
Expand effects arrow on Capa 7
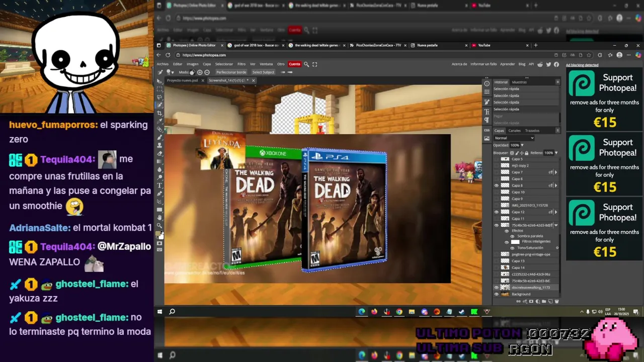(555, 172)
